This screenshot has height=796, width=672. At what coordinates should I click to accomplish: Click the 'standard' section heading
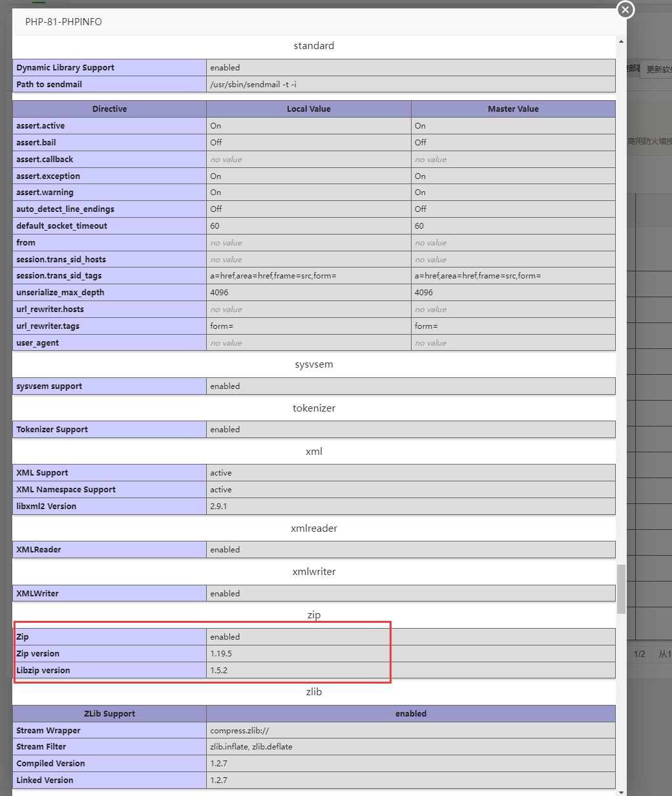(x=314, y=46)
